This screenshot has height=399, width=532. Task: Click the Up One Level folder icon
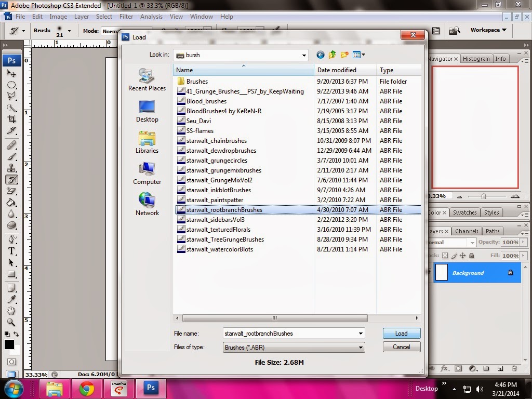[x=331, y=55]
